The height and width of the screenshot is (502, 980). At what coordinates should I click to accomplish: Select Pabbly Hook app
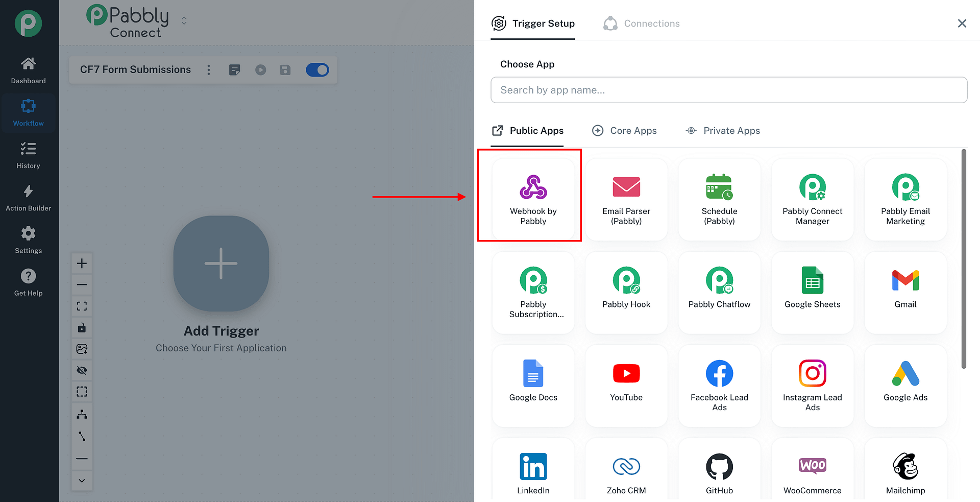626,293
